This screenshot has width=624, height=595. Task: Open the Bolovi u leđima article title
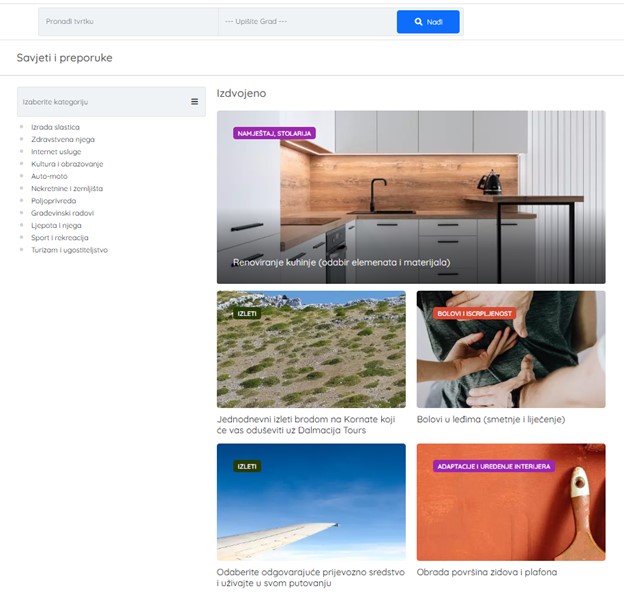click(491, 419)
